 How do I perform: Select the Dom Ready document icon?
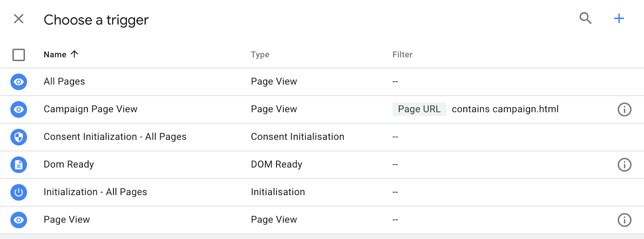point(19,165)
